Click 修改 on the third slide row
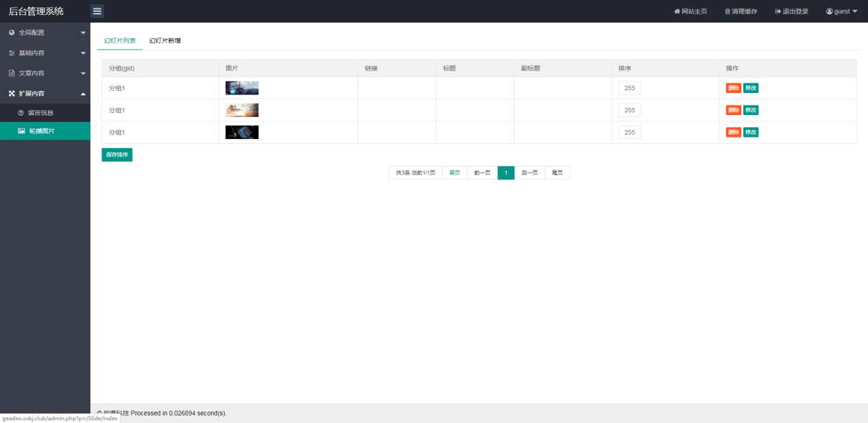This screenshot has width=868, height=423. (x=751, y=132)
